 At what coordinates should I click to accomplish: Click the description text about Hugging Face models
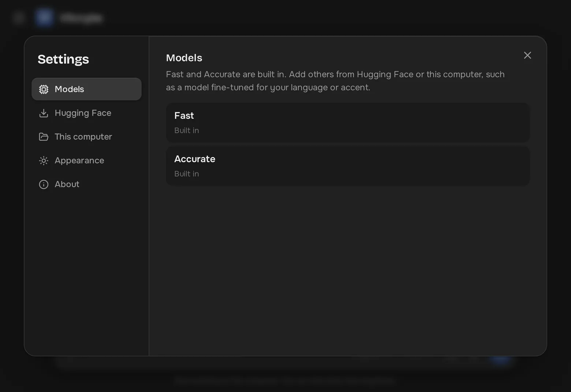click(x=335, y=81)
